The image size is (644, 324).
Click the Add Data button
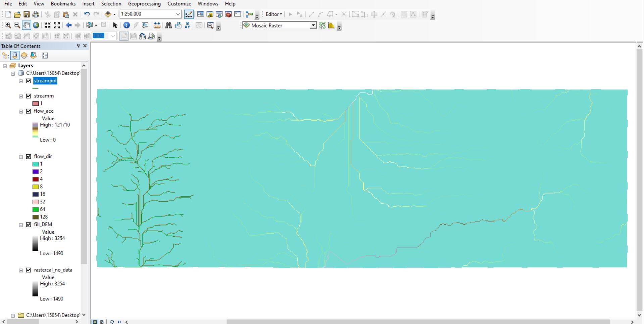click(108, 14)
